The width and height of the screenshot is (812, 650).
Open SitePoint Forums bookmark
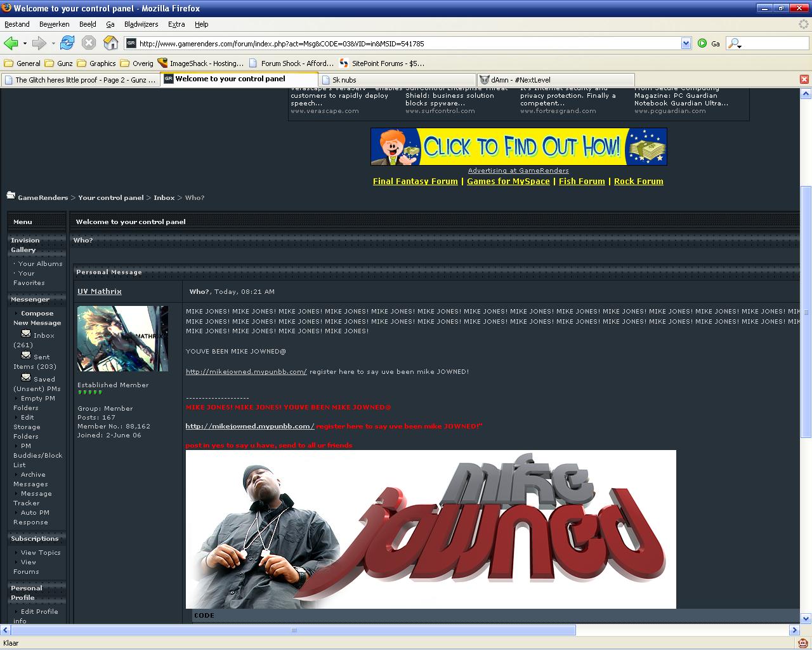pyautogui.click(x=382, y=63)
